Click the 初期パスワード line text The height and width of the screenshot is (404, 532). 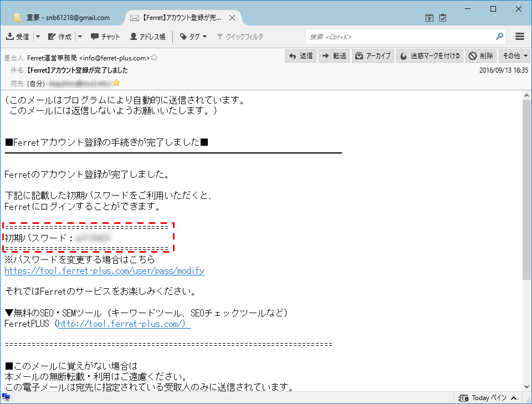pyautogui.click(x=58, y=238)
